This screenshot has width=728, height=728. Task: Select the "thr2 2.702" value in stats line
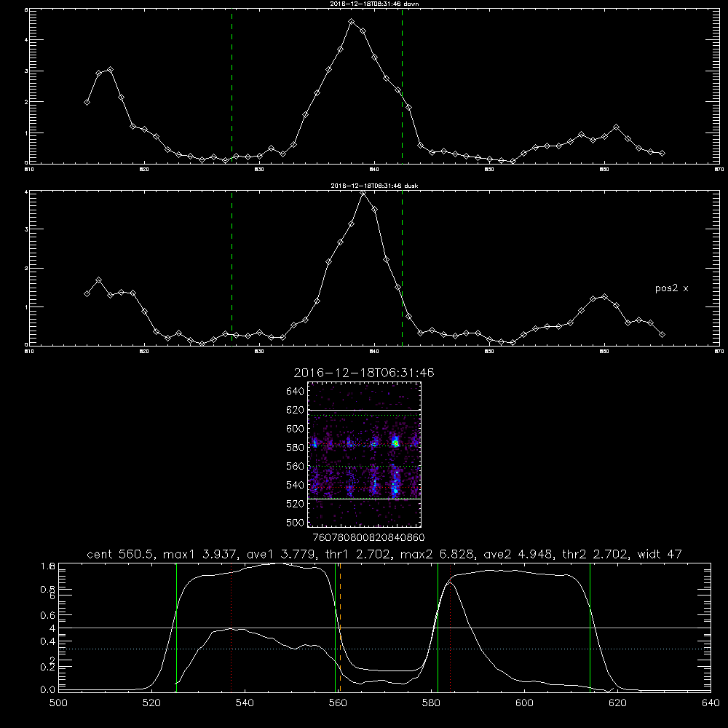(596, 554)
